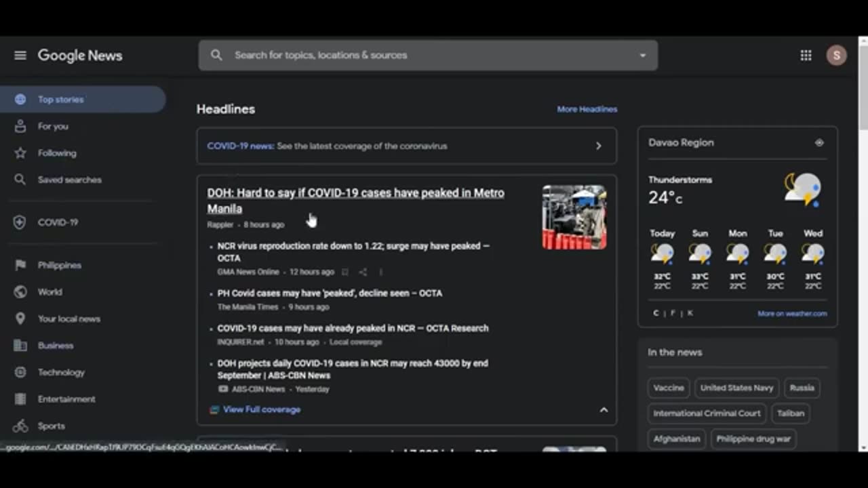Open PH Covid cases may have peaked article
This screenshot has height=488, width=868.
point(330,293)
